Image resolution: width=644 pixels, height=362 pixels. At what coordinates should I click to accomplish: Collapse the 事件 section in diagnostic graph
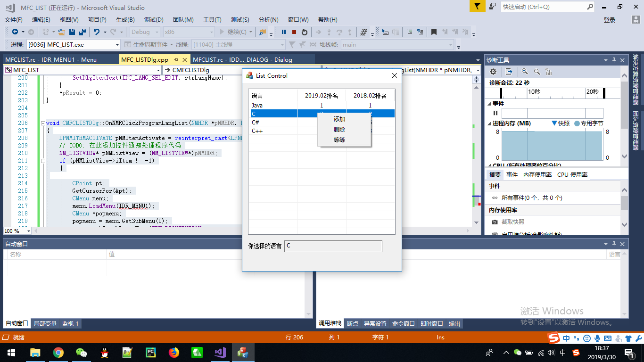tap(489, 104)
